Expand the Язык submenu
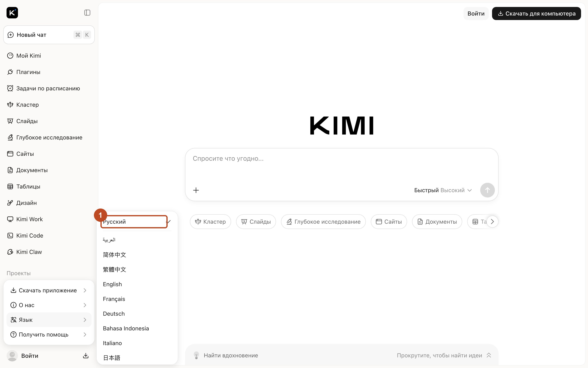Screen dimensions: 588x368 pos(49,320)
